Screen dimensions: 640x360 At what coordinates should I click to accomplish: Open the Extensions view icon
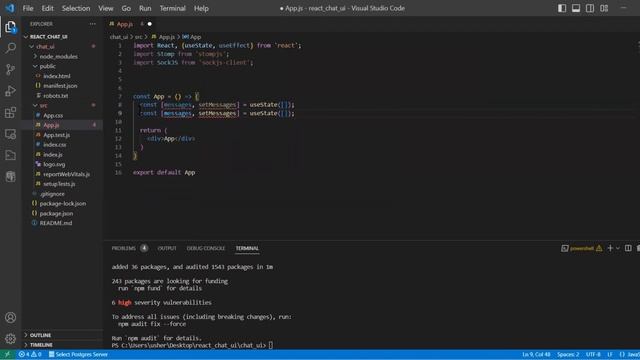11,112
